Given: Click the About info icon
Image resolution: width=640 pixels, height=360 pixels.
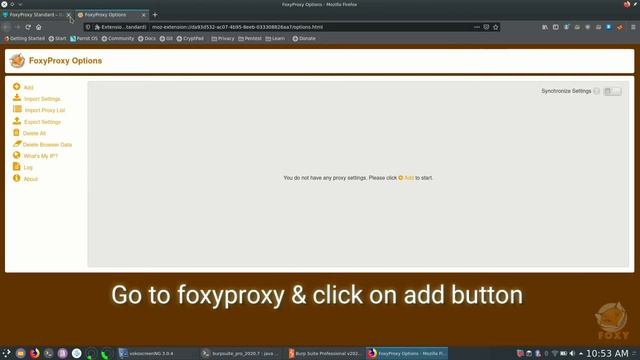Looking at the screenshot, I should point(16,178).
